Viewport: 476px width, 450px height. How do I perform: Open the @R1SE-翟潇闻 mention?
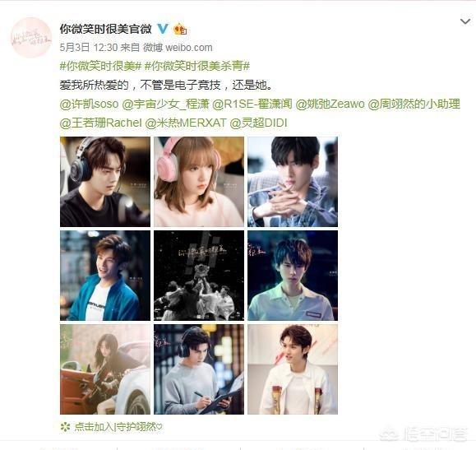pos(252,104)
